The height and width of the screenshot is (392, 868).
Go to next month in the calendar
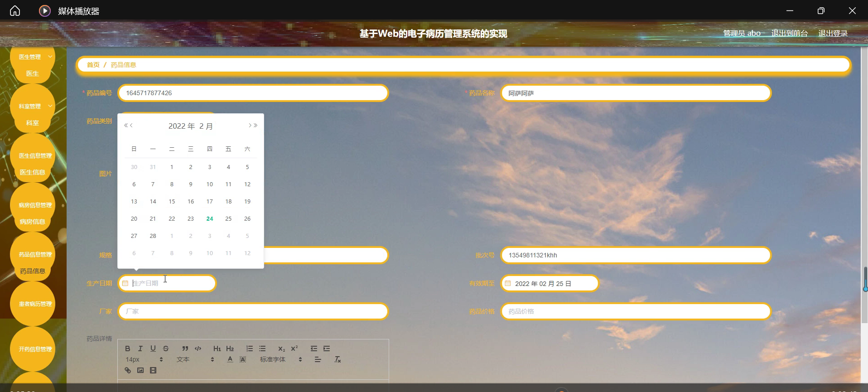click(250, 126)
